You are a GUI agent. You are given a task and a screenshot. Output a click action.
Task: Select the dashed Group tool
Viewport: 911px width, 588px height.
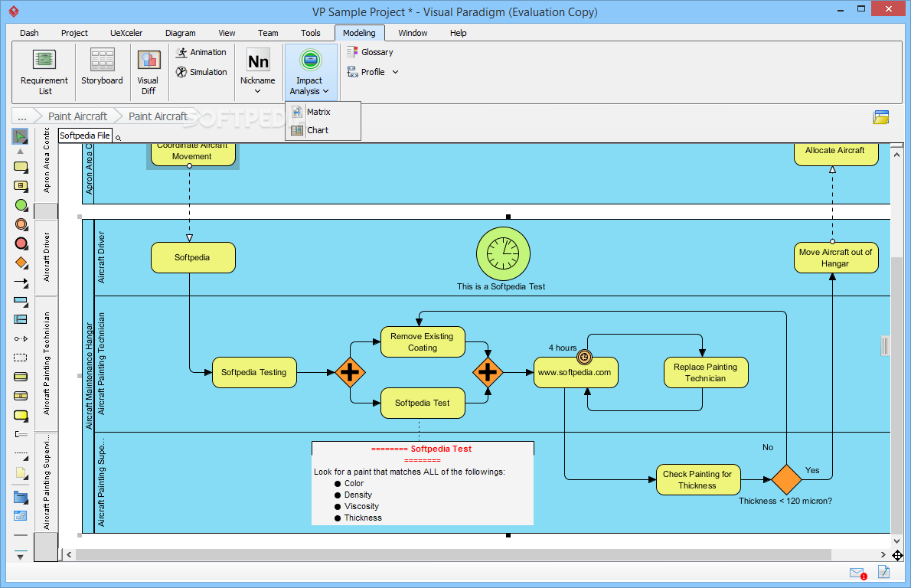(21, 358)
